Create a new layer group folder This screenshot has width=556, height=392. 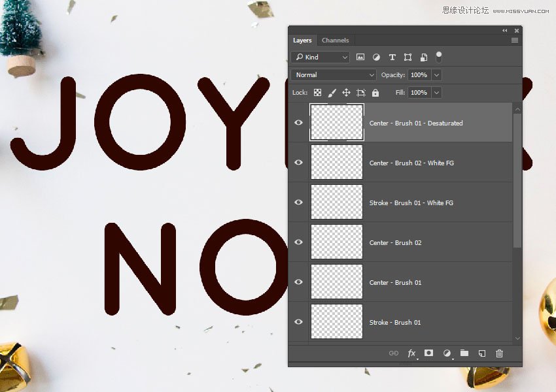click(x=464, y=353)
